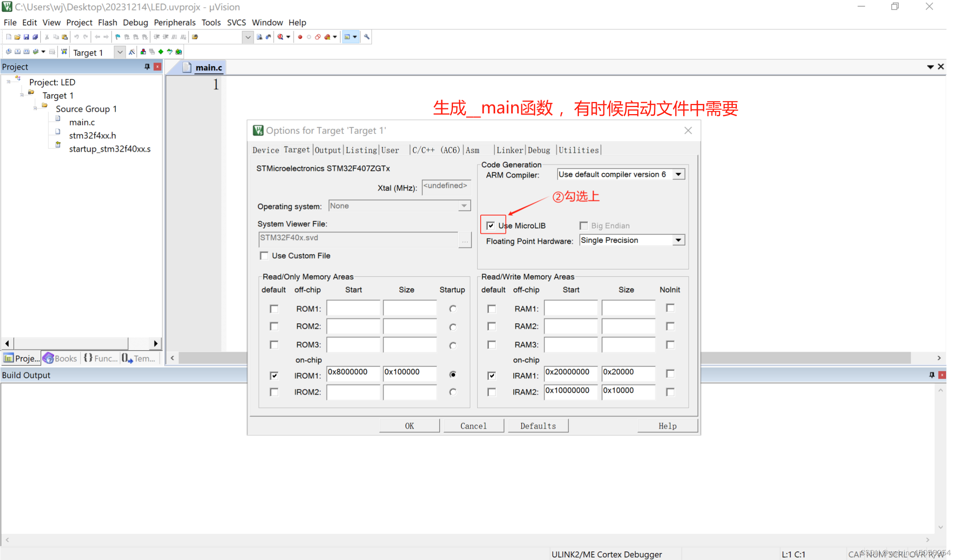Open the Floating Point Hardware dropdown
The image size is (957, 560).
click(x=679, y=240)
